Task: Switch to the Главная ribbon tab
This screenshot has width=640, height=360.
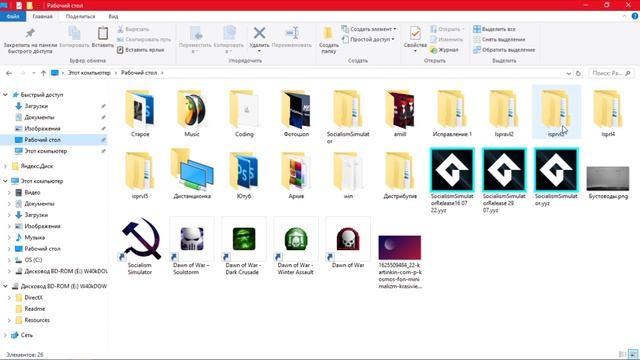Action: [x=42, y=16]
